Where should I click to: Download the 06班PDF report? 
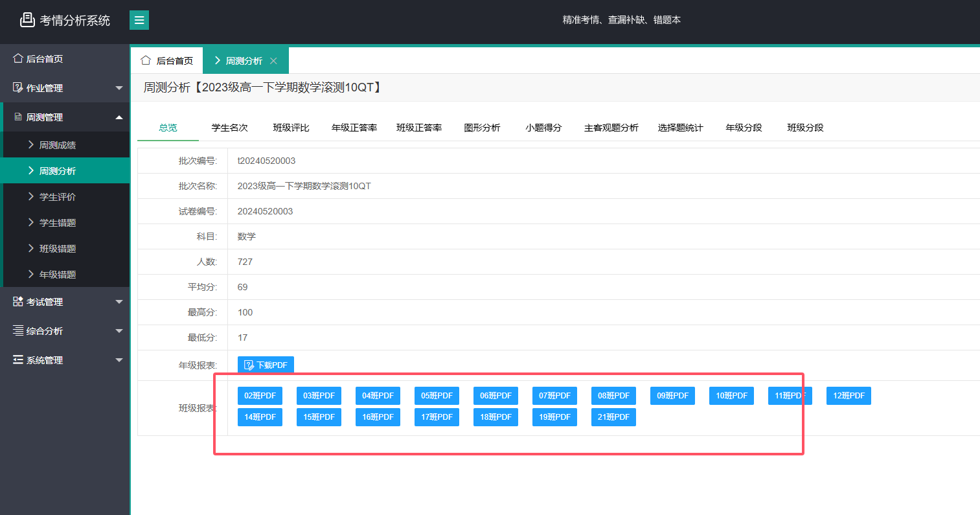[x=496, y=395]
